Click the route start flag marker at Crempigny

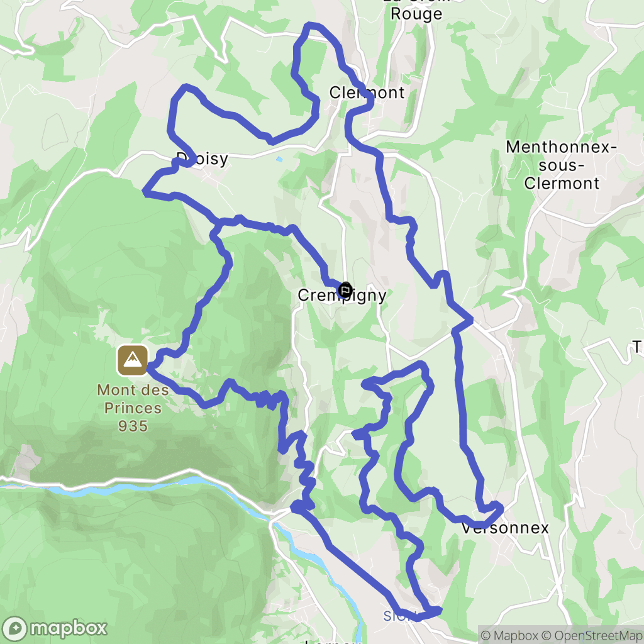coord(345,290)
